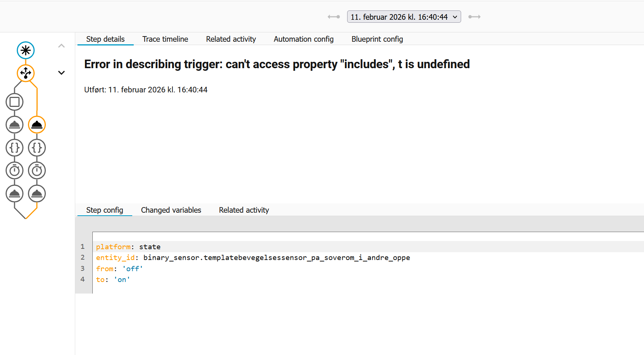
Task: Select bottom left service call node
Action: pyautogui.click(x=15, y=194)
